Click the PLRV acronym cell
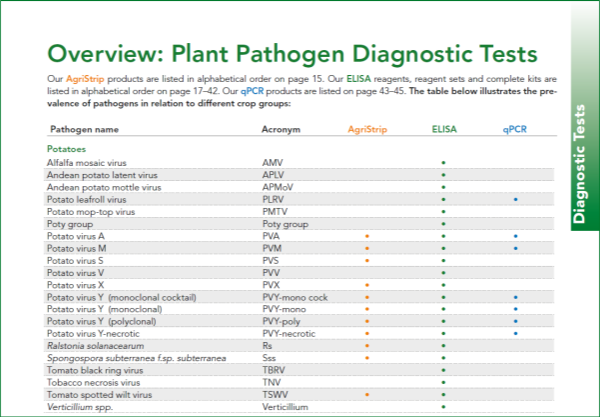 273,200
